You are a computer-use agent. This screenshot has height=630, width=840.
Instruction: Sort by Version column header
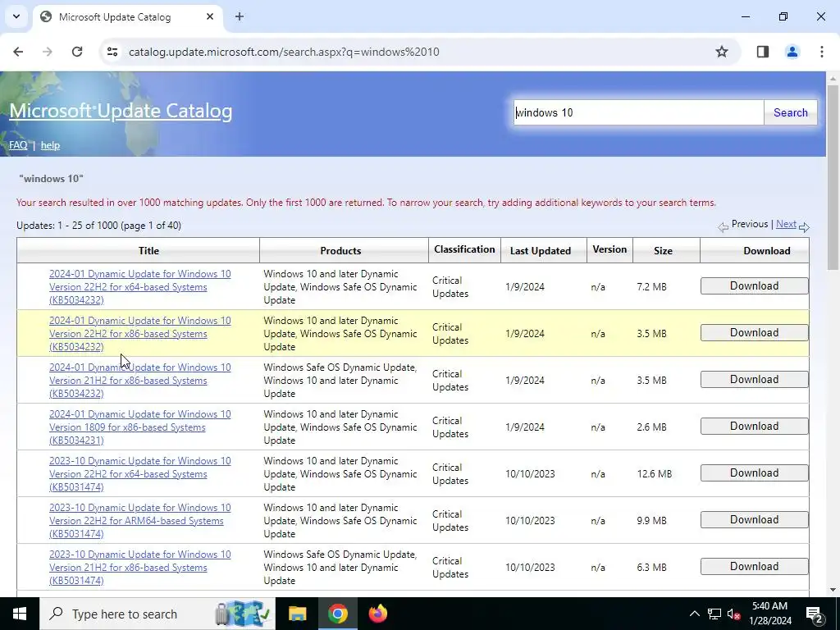pos(609,249)
